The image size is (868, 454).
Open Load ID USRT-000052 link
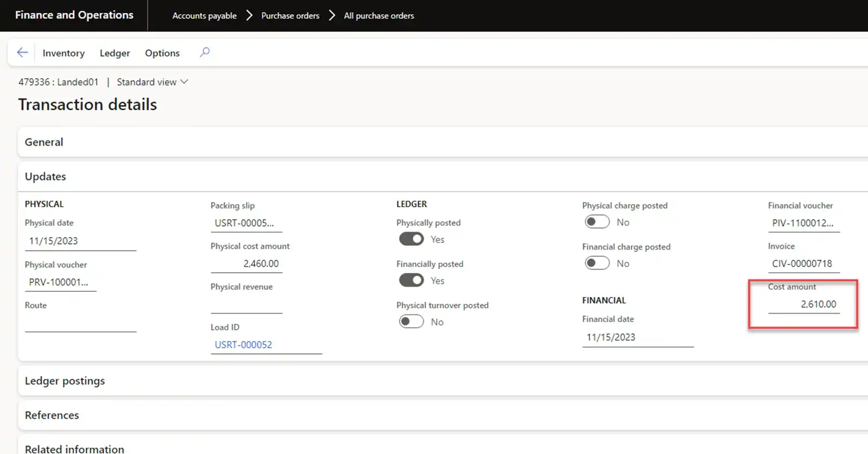(x=243, y=345)
